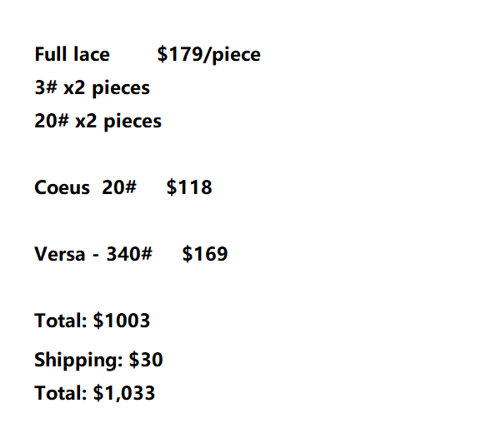Click the "$1003" amount
Viewport: 501px width, 448px height.
pyautogui.click(x=121, y=321)
